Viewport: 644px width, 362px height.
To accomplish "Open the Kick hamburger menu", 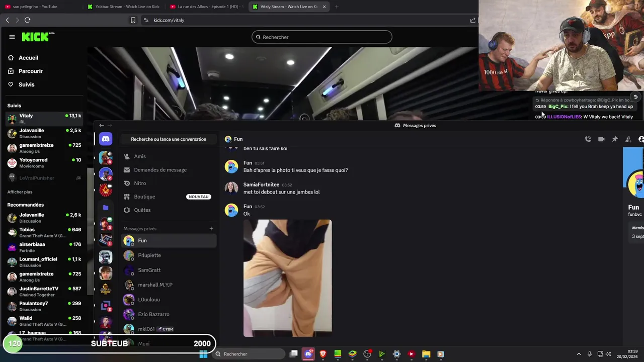I will [x=12, y=37].
